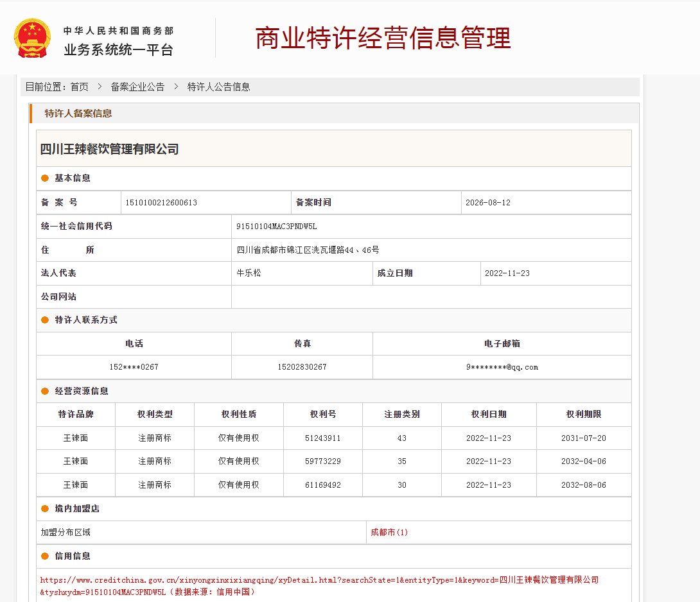Click the 经营资源信息 section heading
The height and width of the screenshot is (602, 700).
point(82,391)
